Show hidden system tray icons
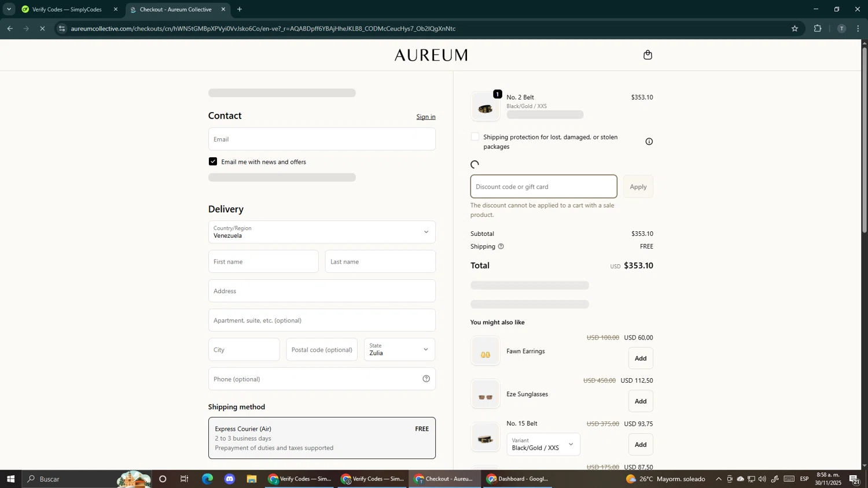 tap(719, 479)
